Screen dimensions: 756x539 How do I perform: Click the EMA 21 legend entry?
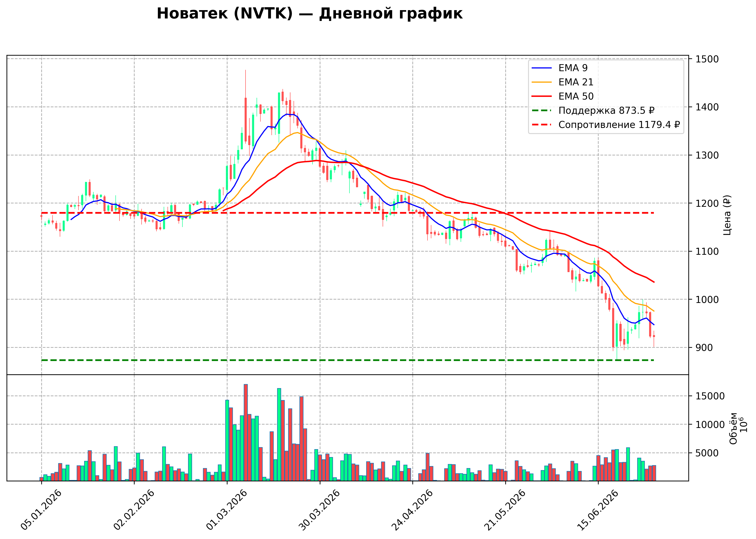coord(562,82)
